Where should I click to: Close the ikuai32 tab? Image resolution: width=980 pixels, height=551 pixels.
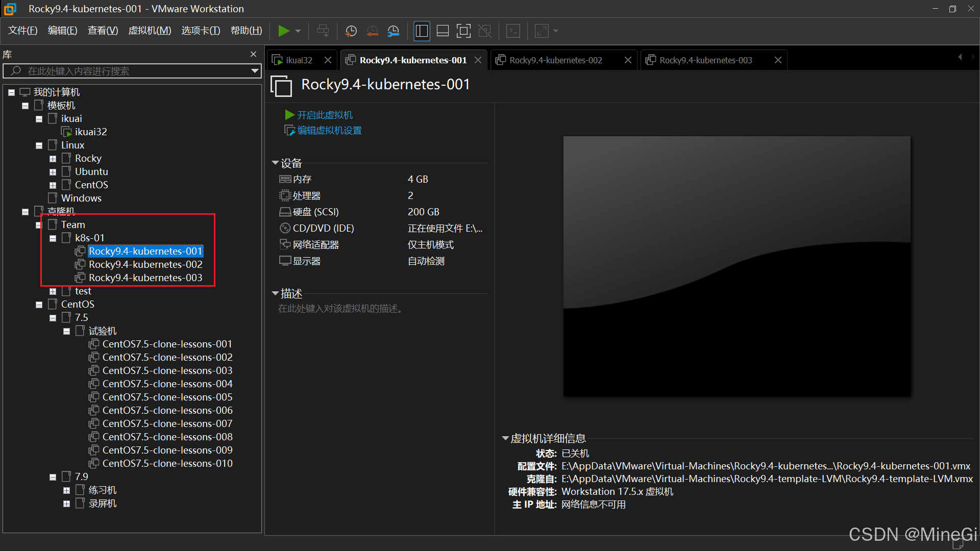tap(328, 60)
